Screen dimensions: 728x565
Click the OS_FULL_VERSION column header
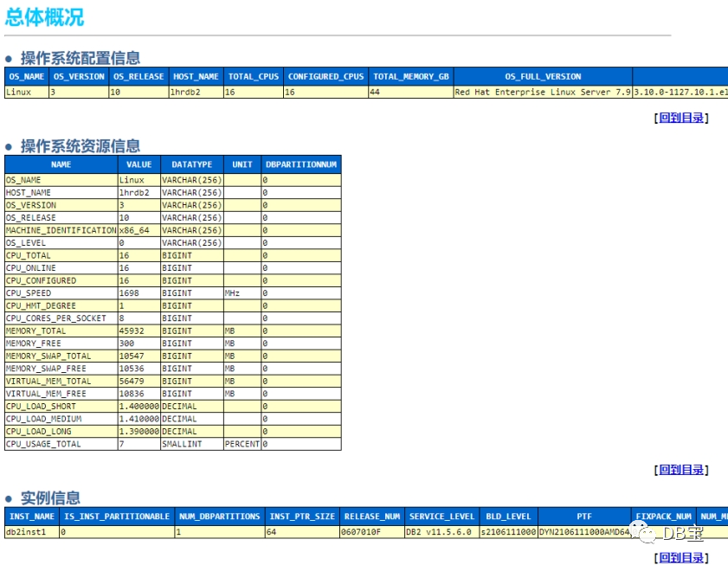pyautogui.click(x=543, y=77)
